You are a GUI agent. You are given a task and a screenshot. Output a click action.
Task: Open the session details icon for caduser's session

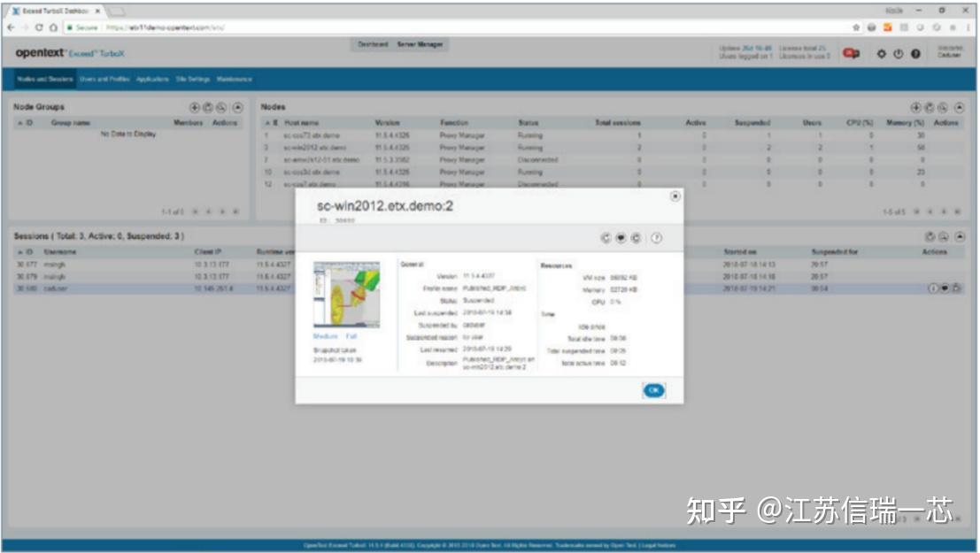(x=933, y=288)
